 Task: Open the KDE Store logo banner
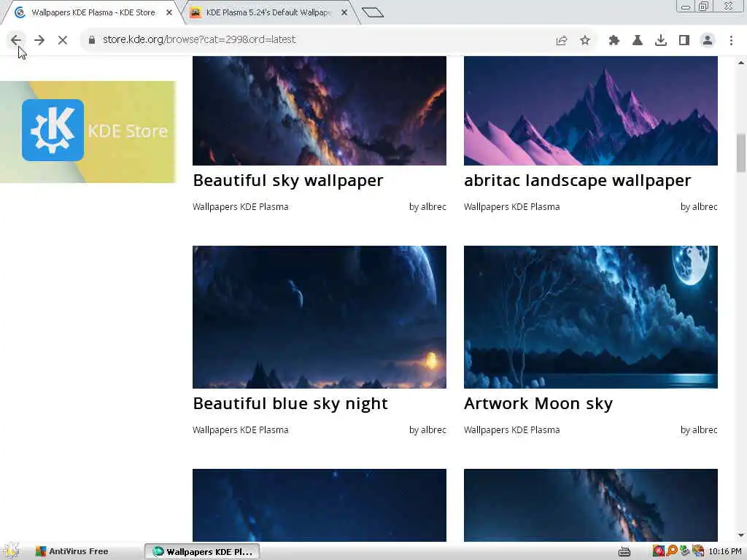coord(88,132)
